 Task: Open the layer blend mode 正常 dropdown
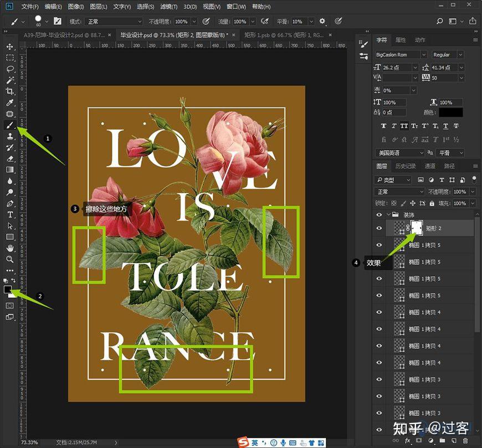(x=399, y=192)
